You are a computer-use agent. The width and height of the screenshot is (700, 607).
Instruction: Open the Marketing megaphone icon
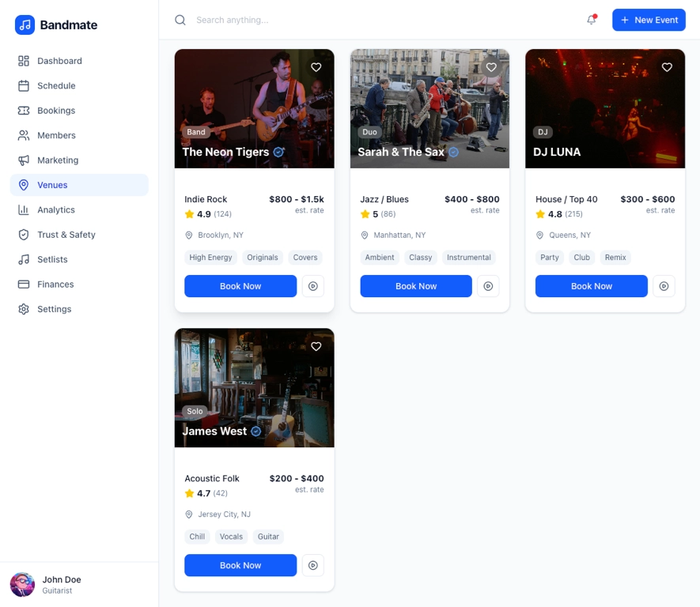coord(25,160)
